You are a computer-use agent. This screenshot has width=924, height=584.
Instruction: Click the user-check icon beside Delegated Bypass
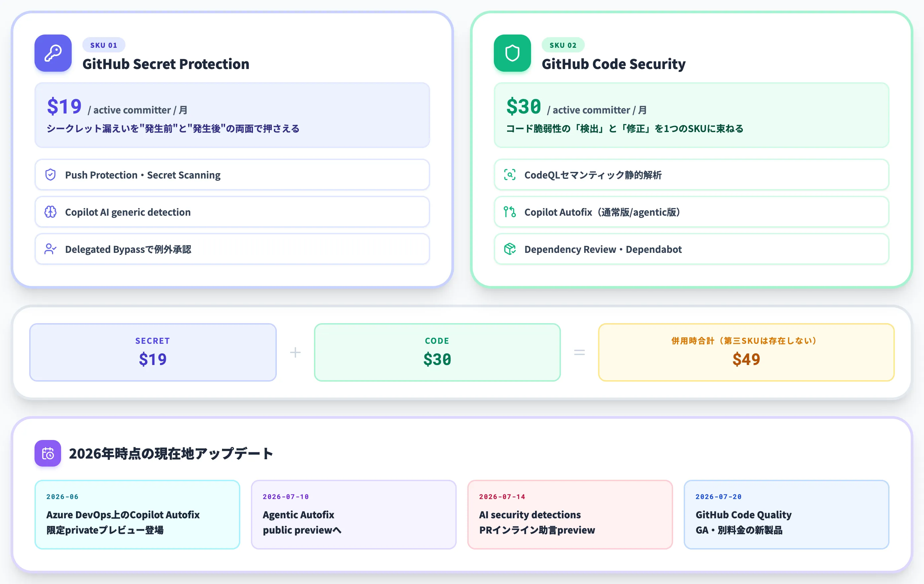point(50,249)
